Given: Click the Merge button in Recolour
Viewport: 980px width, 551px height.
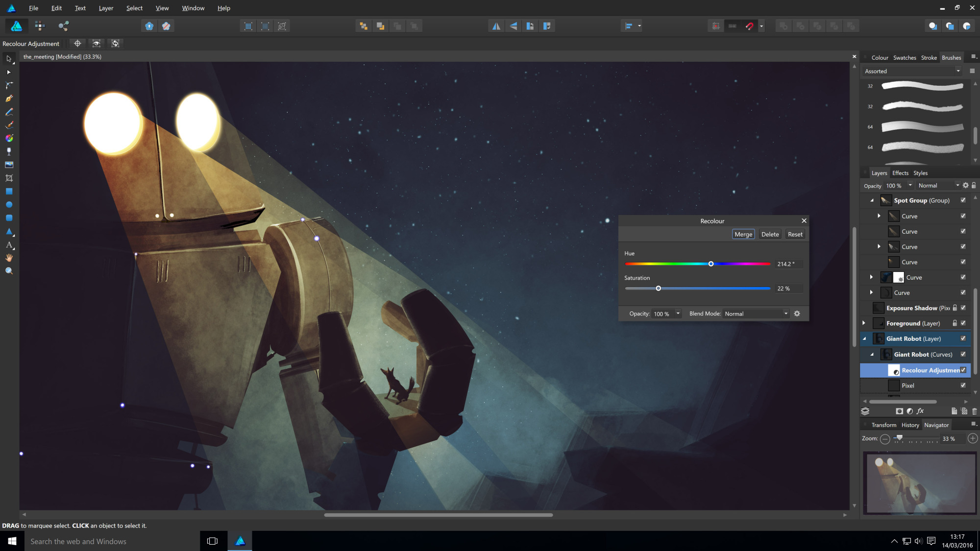Looking at the screenshot, I should [743, 235].
